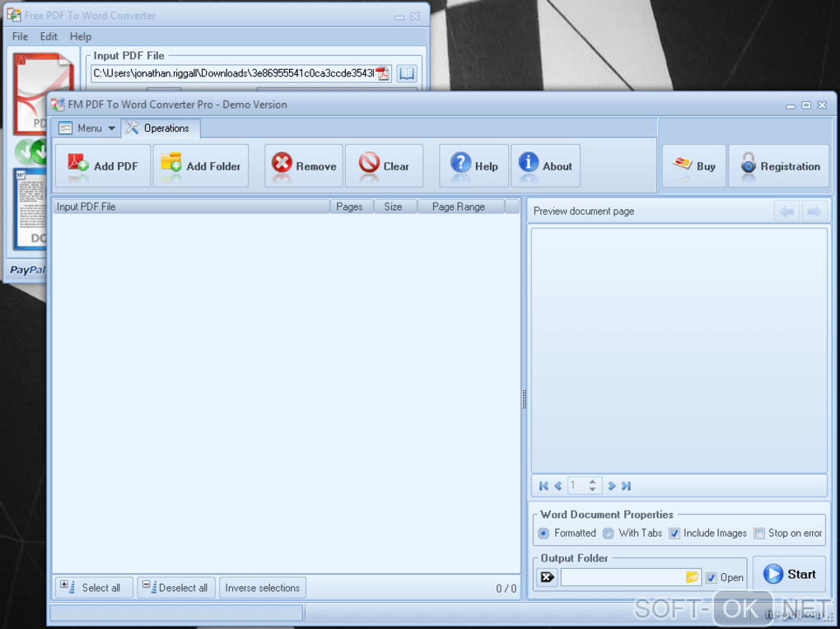Open Help menu in Free PDF converter
This screenshot has width=840, height=629.
point(81,36)
